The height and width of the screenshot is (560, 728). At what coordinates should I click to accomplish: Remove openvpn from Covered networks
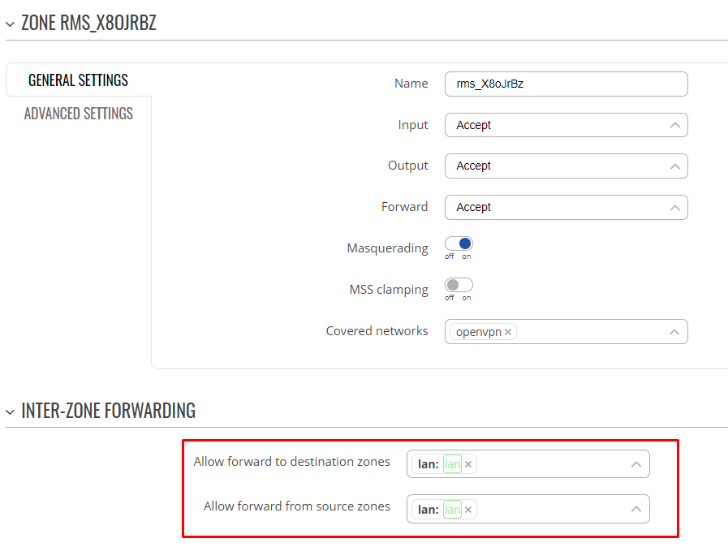(508, 332)
